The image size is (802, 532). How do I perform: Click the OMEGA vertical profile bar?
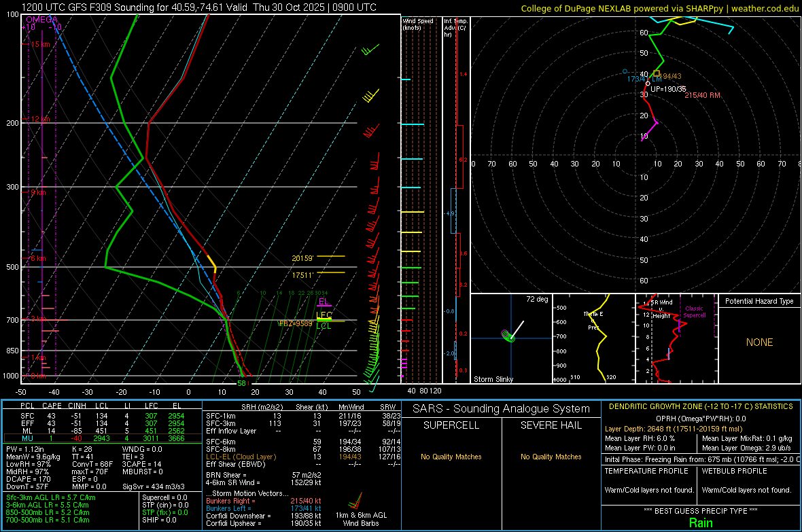(42, 197)
